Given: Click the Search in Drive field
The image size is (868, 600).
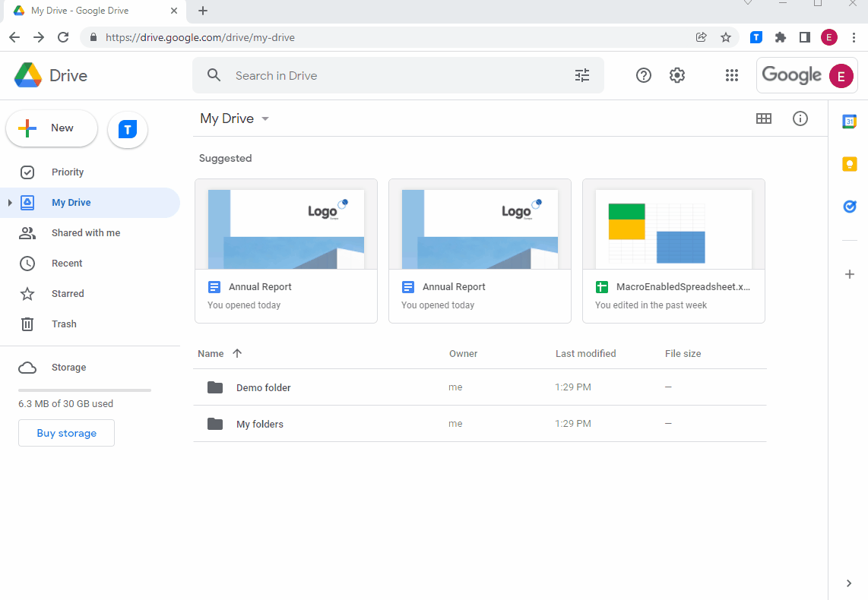Looking at the screenshot, I should pyautogui.click(x=342, y=75).
